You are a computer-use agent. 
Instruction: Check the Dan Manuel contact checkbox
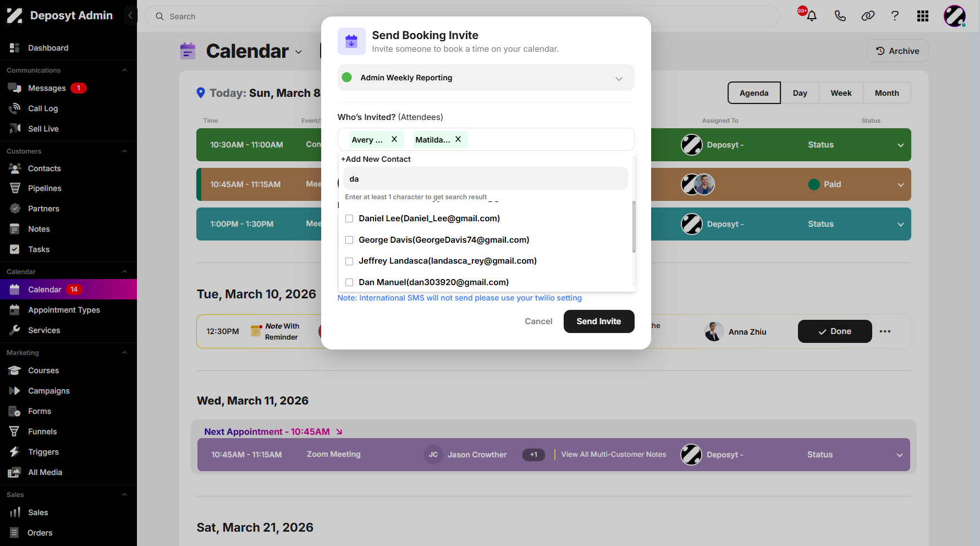coord(349,282)
